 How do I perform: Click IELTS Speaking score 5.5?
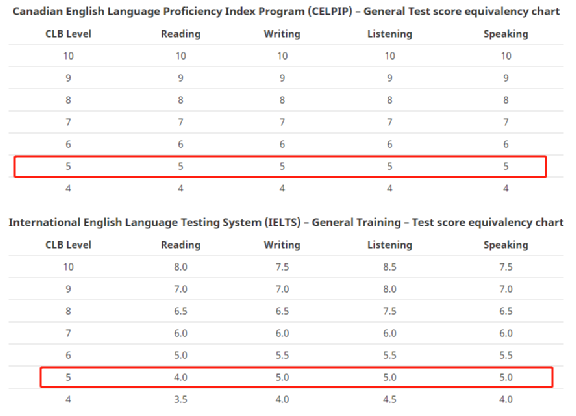click(x=506, y=355)
